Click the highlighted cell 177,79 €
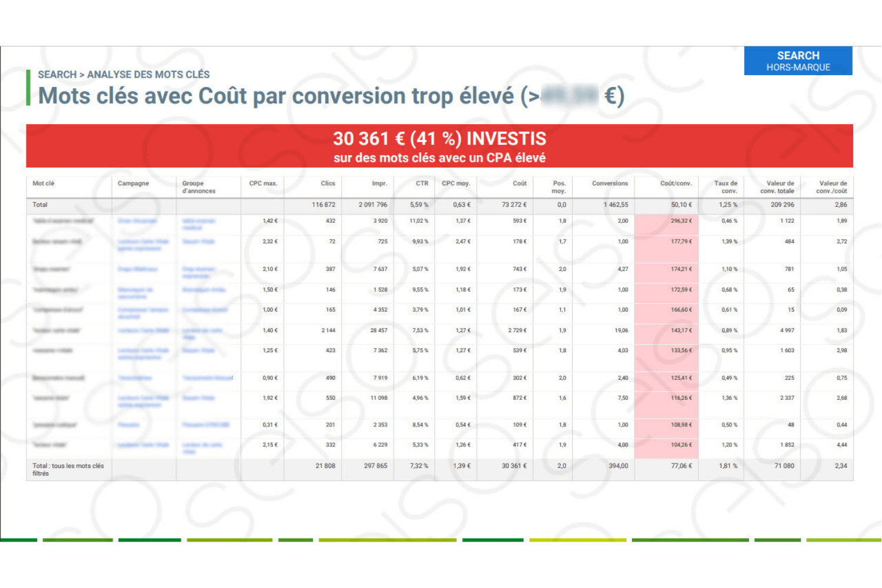Viewport: 882px width, 588px height. [667, 249]
